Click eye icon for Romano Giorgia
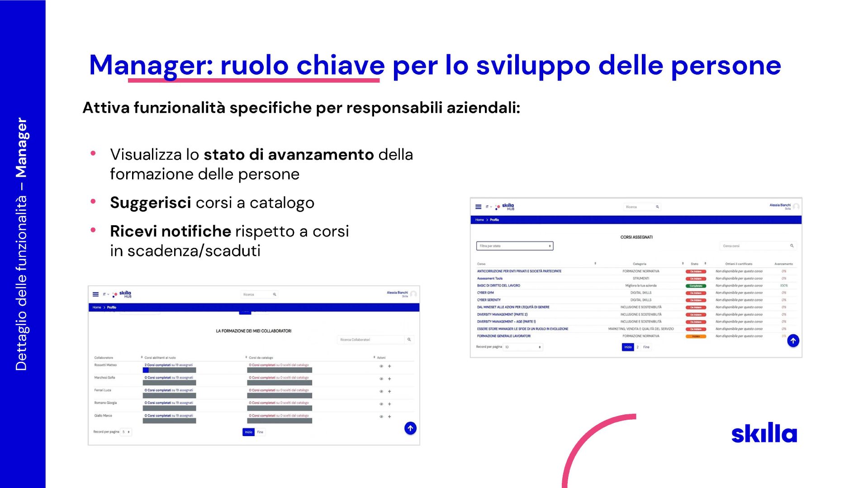868x488 pixels. pos(381,404)
